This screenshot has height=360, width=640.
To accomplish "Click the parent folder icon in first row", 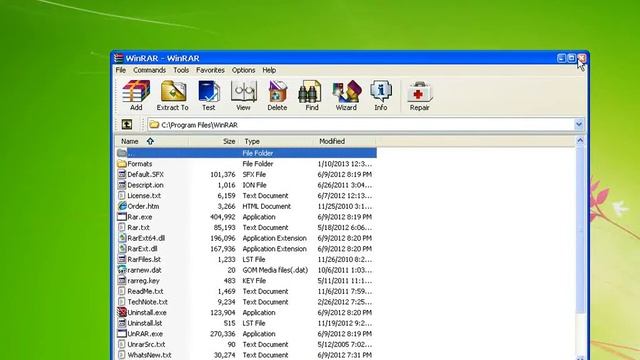I will (x=122, y=153).
